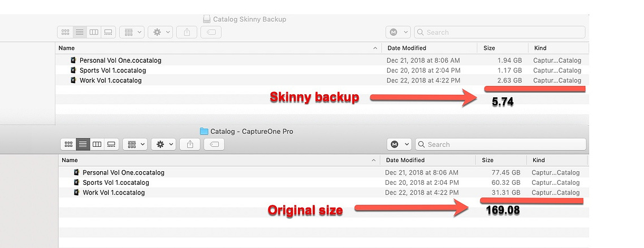Select gallery view in Catalog Skinny Backup window

109,32
